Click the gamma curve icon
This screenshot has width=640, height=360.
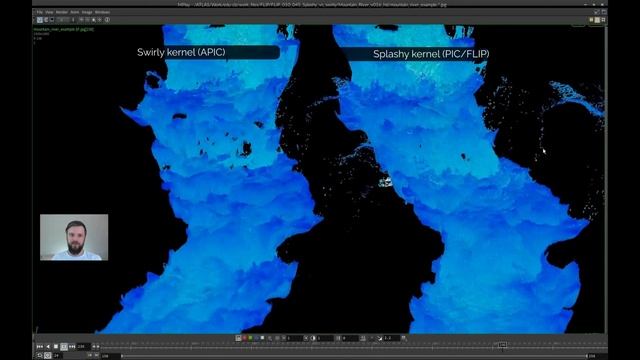[380, 338]
